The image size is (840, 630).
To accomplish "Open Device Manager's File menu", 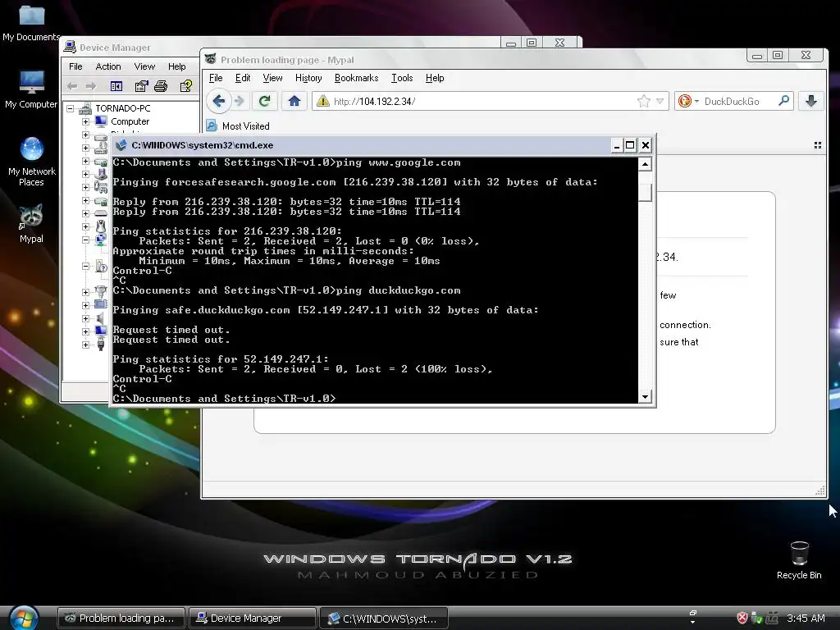I will (75, 66).
